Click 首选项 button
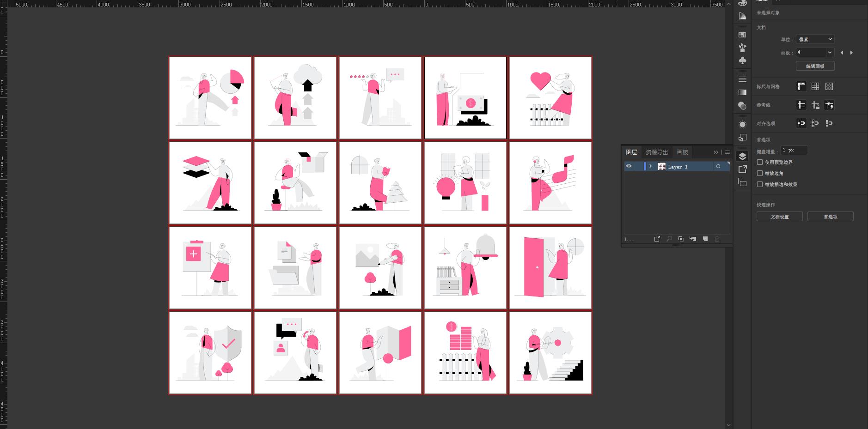Viewport: 868px width, 429px height. pos(831,217)
